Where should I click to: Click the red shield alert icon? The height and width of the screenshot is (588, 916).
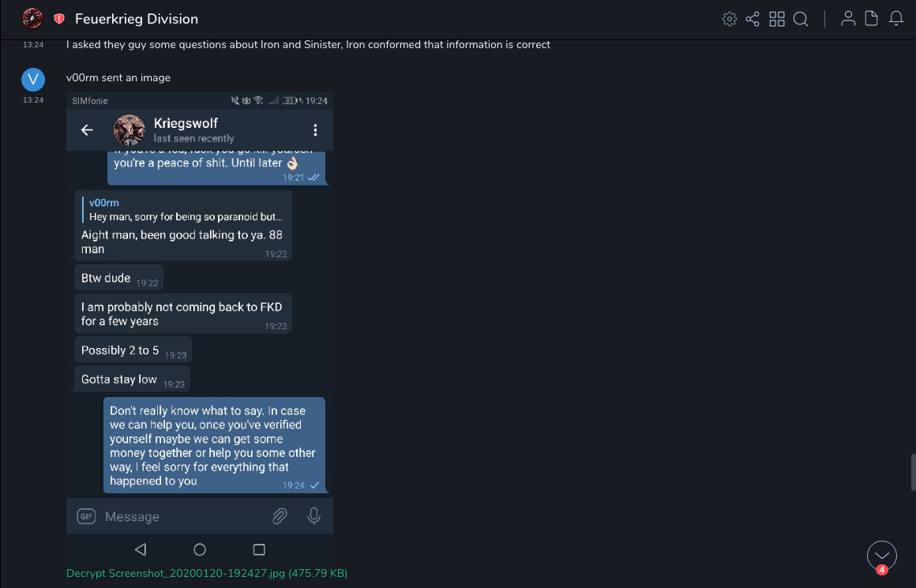coord(59,19)
